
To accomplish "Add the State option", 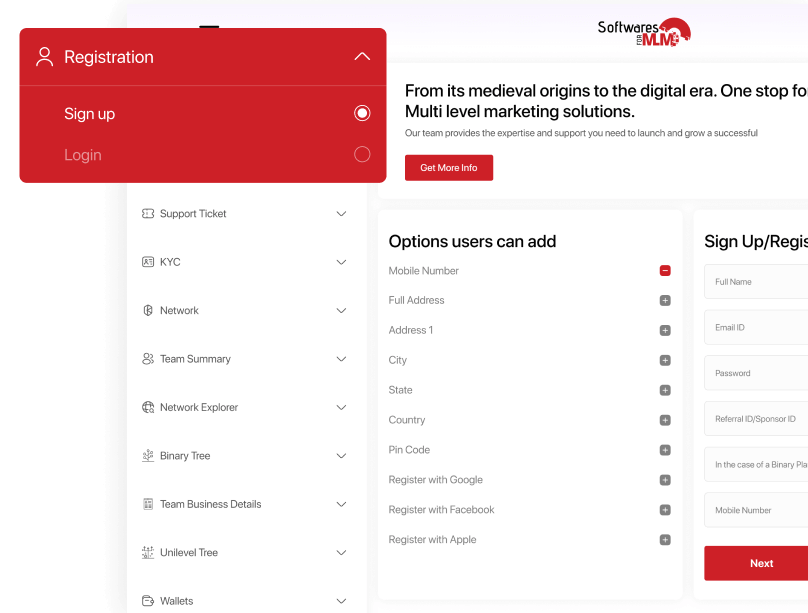I will pos(665,390).
